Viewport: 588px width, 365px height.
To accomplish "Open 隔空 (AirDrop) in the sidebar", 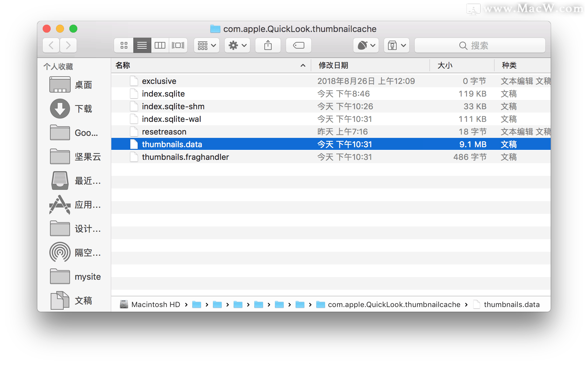I will click(73, 253).
